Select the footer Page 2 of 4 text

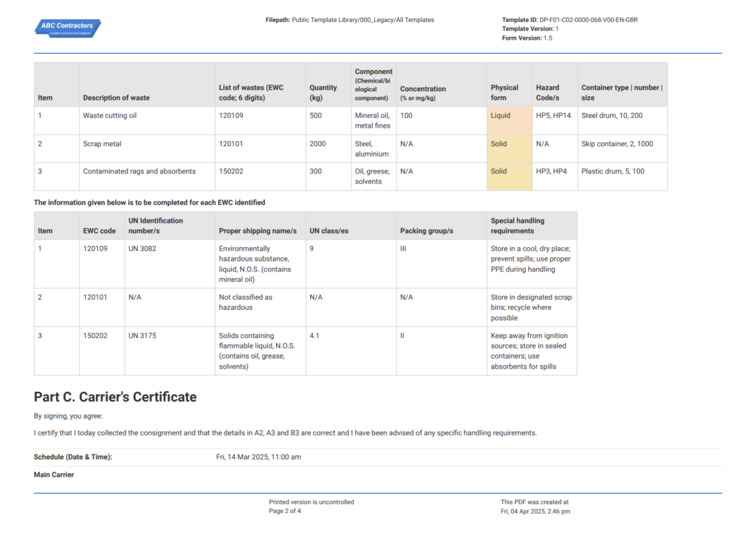285,510
